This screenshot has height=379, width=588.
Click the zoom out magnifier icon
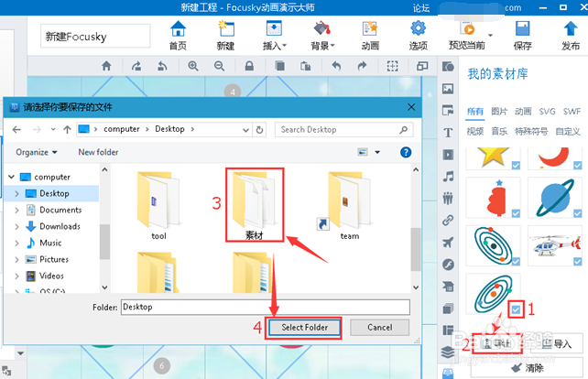pos(220,66)
